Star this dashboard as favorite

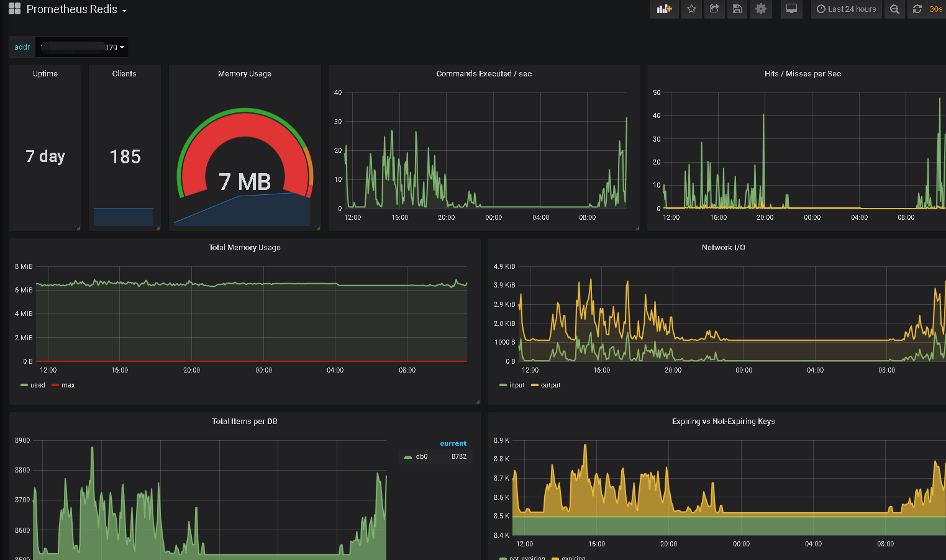(691, 9)
